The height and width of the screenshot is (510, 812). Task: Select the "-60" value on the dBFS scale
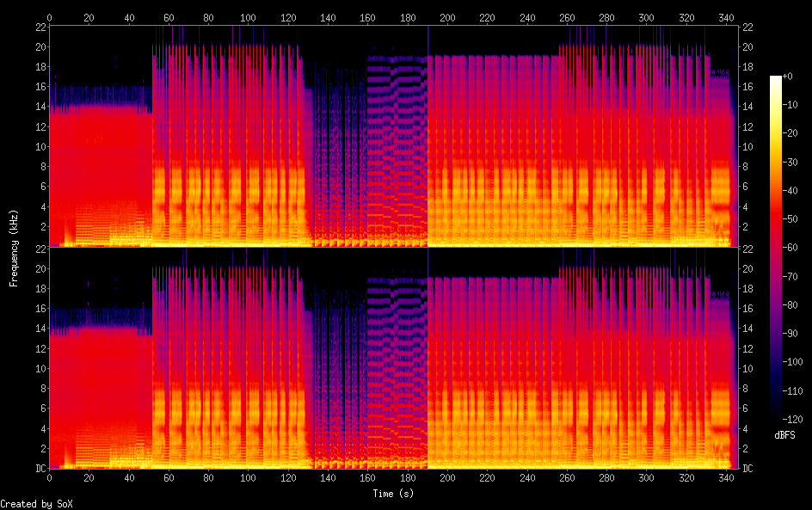pyautogui.click(x=790, y=248)
